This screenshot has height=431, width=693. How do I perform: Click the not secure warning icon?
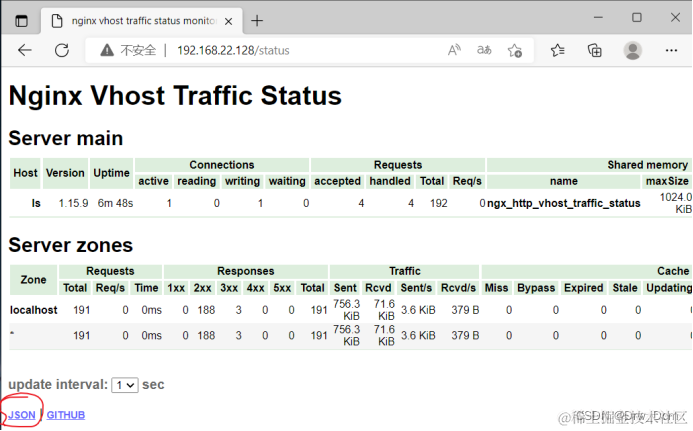coord(107,50)
